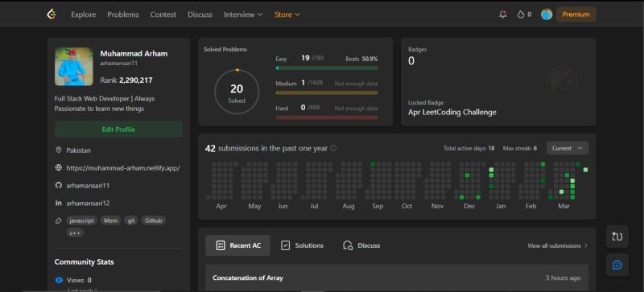Click the LeetCode logo icon

click(52, 14)
